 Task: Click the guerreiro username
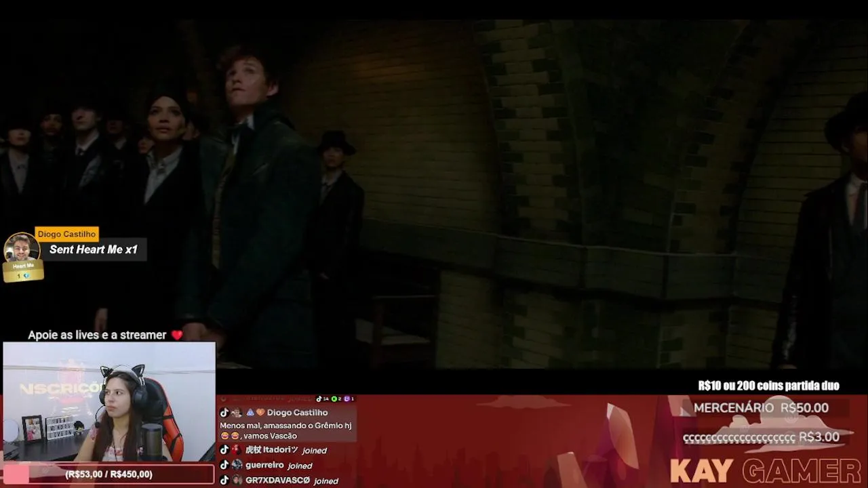pos(264,466)
